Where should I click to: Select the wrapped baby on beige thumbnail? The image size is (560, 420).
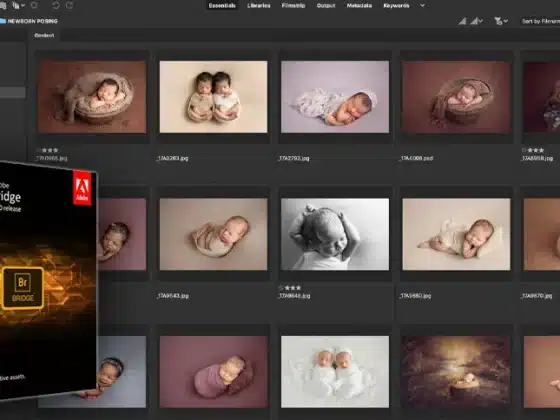click(213, 234)
